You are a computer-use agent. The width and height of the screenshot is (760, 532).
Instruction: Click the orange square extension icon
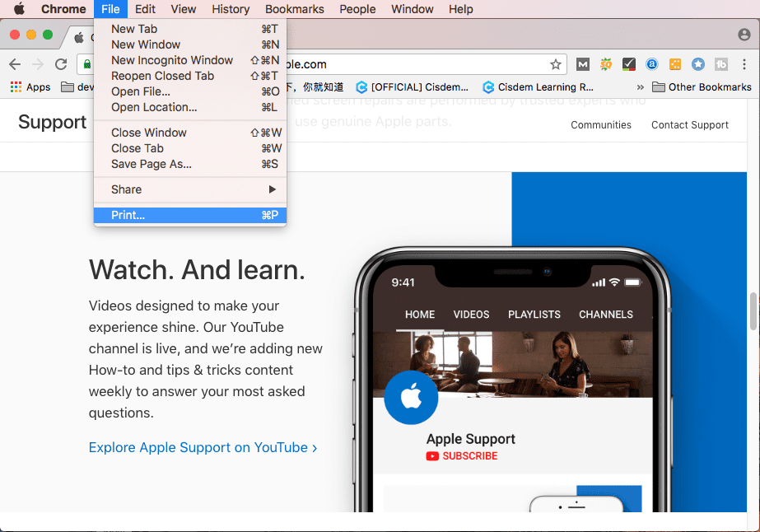pyautogui.click(x=675, y=64)
